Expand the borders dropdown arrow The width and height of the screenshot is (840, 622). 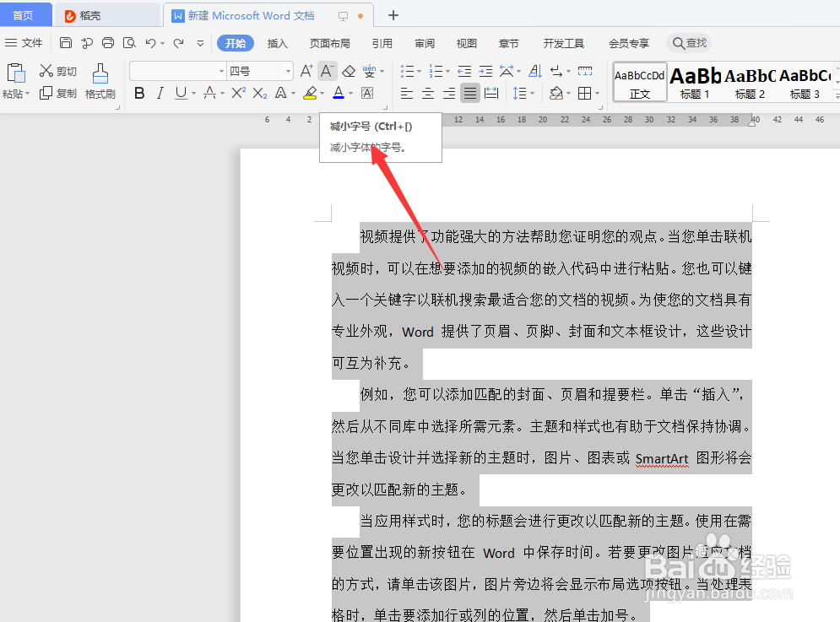[x=598, y=94]
